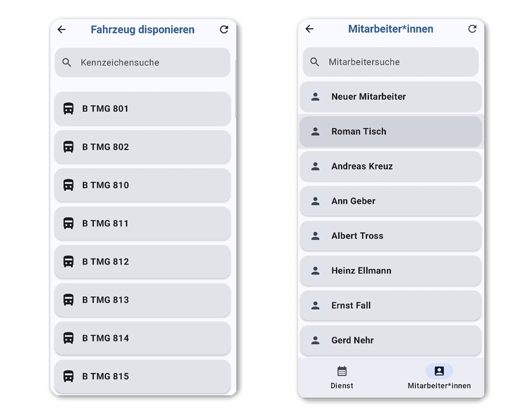Screen dimensions: 532x419
Task: Focus the Mitarbeitersuche search field
Action: coord(391,62)
